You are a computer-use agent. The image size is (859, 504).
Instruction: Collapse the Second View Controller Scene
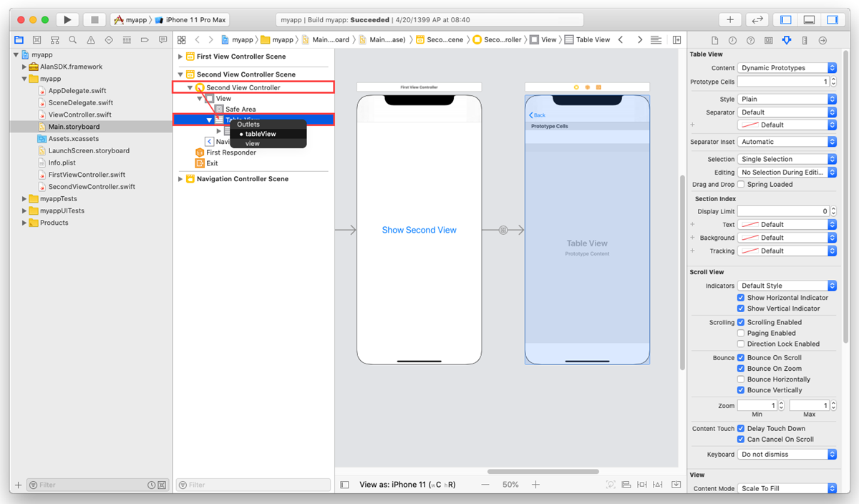pos(180,74)
